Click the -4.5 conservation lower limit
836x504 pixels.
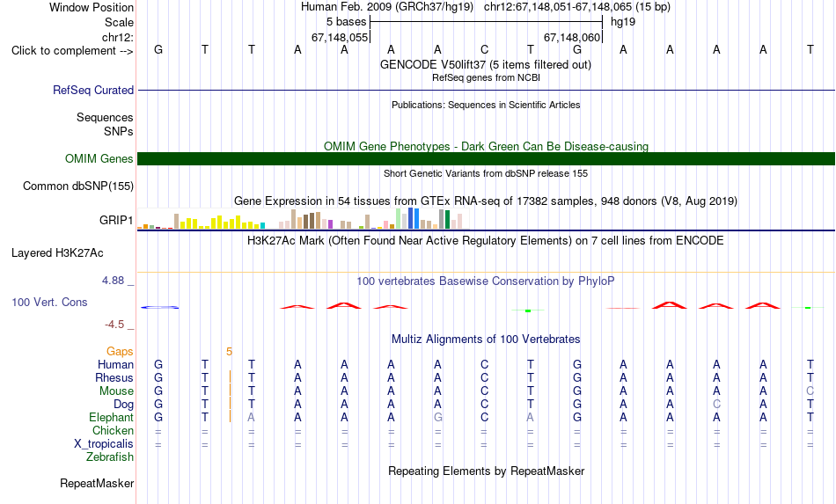click(114, 325)
